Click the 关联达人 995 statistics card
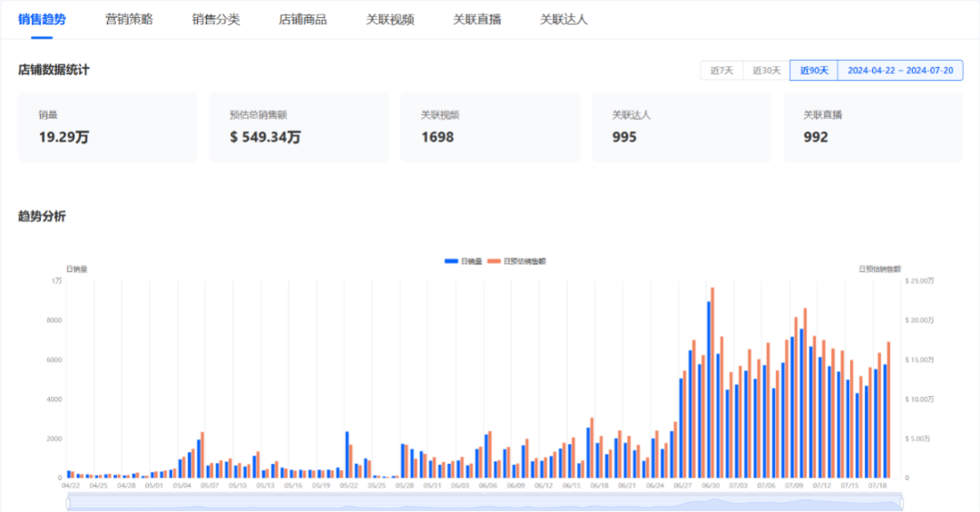The image size is (980, 512). point(681,127)
